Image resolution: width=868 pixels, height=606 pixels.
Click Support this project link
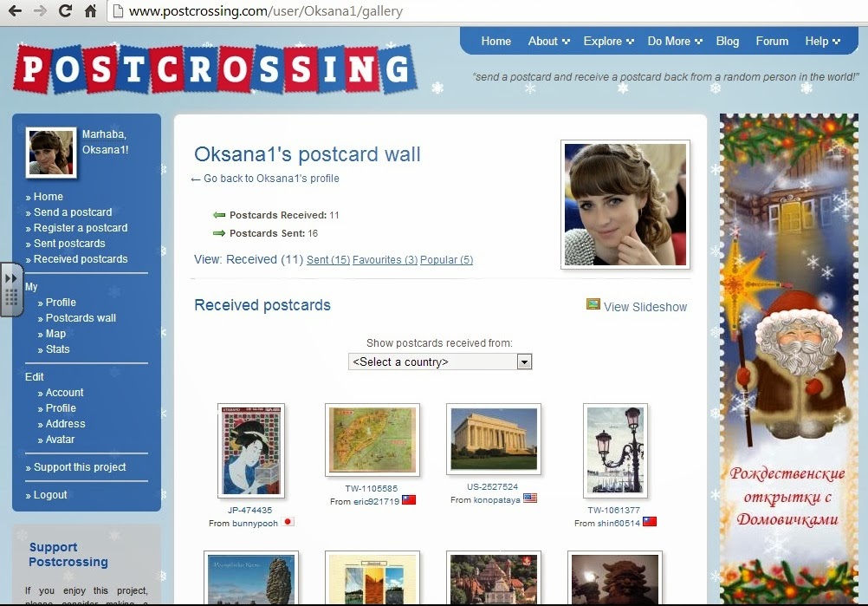coord(80,467)
